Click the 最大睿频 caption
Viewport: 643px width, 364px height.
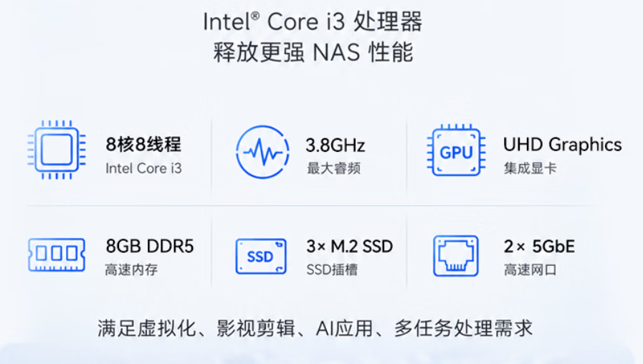click(333, 168)
